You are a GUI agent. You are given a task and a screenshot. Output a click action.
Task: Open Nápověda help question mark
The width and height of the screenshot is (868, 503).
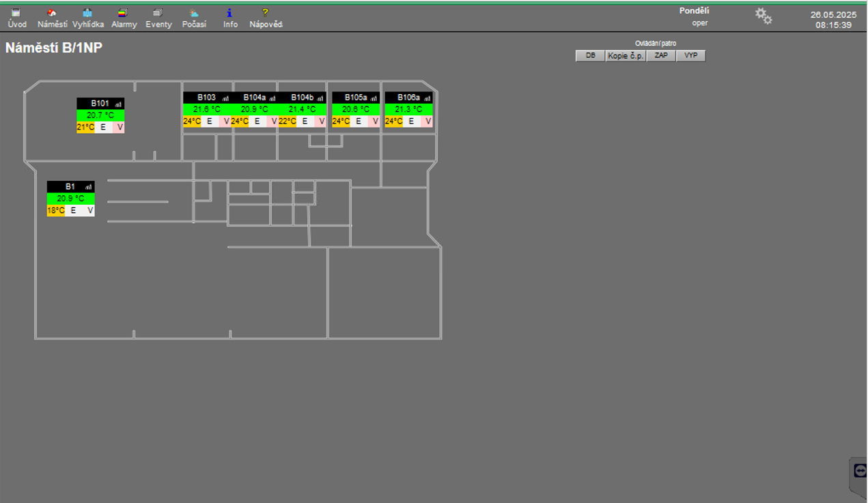266,13
